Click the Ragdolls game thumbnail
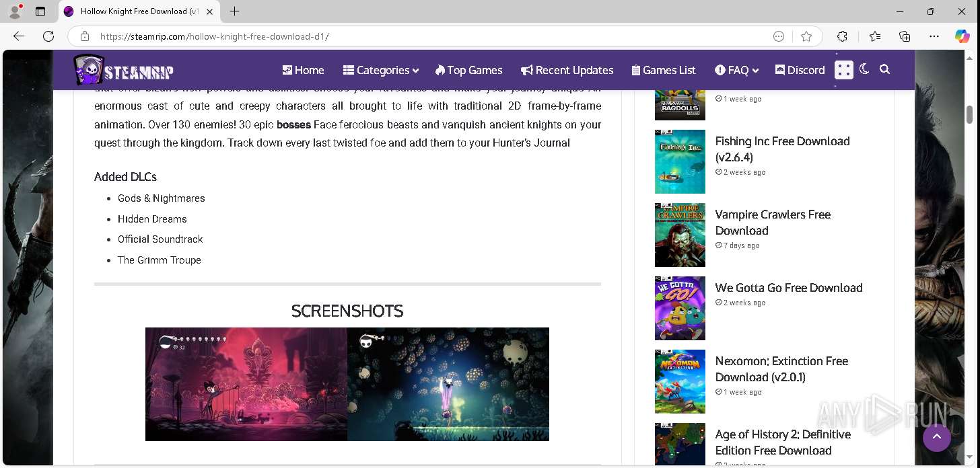The image size is (980, 468). pos(680,105)
